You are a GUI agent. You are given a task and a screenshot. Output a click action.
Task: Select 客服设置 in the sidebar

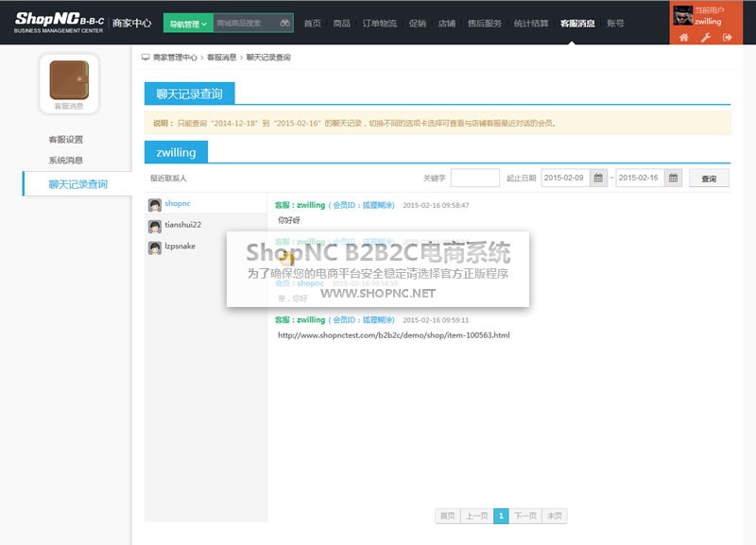coord(65,139)
